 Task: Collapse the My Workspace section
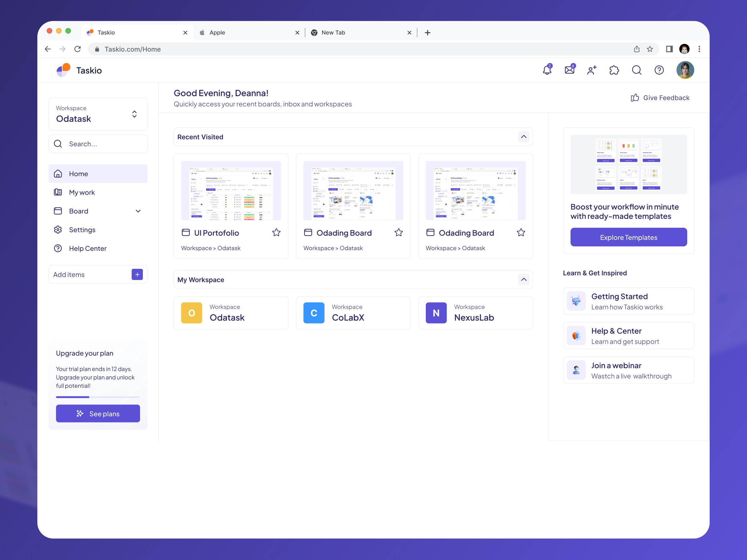(x=524, y=279)
